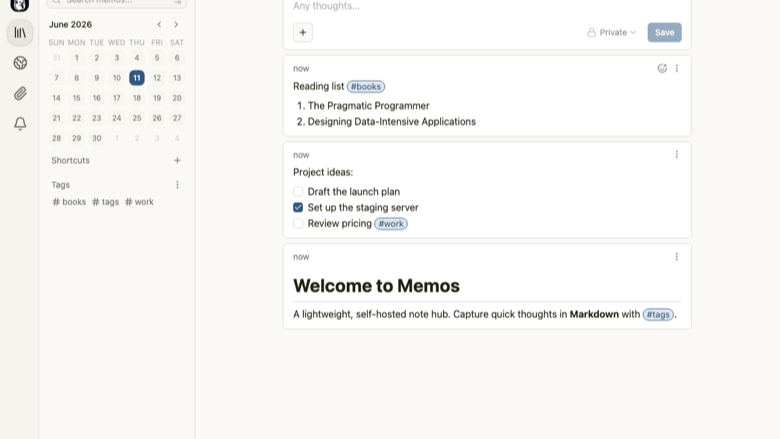Add reaction to Reading list memo
The image size is (780, 439).
(662, 69)
